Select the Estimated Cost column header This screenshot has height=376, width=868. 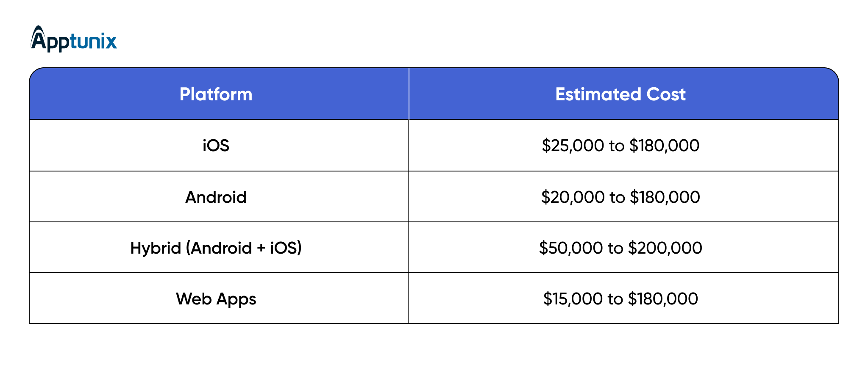click(620, 94)
